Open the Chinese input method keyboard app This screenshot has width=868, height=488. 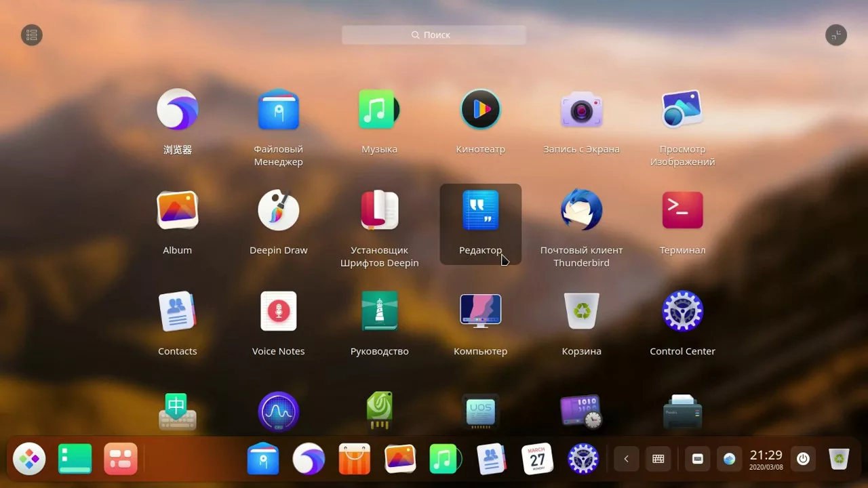click(x=177, y=411)
